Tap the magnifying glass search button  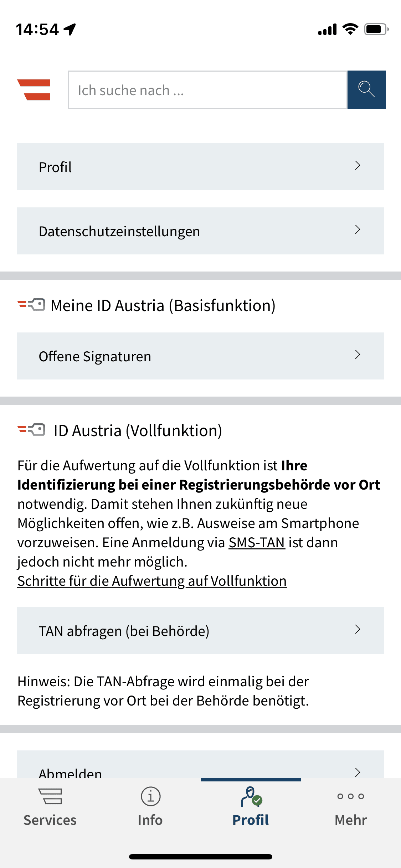pyautogui.click(x=366, y=90)
